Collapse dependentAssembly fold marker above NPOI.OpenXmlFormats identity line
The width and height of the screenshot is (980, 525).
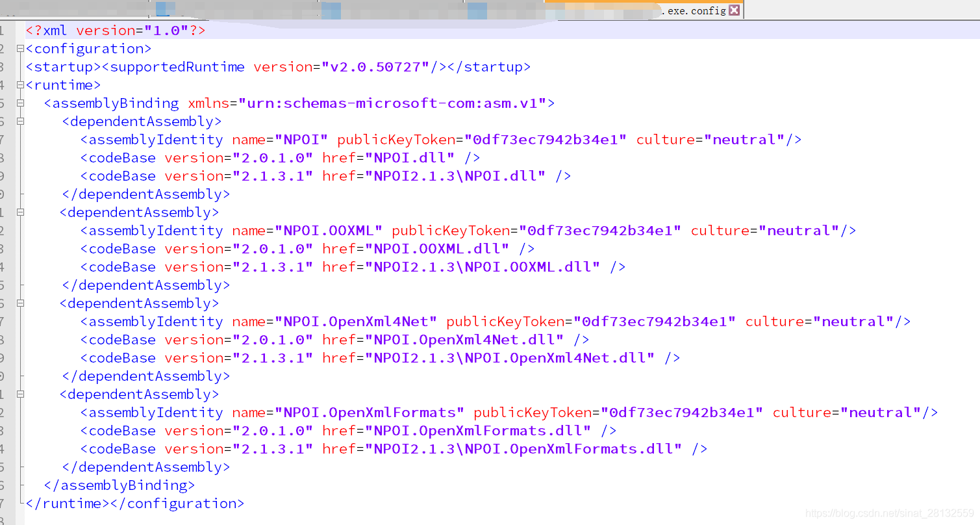coord(21,394)
